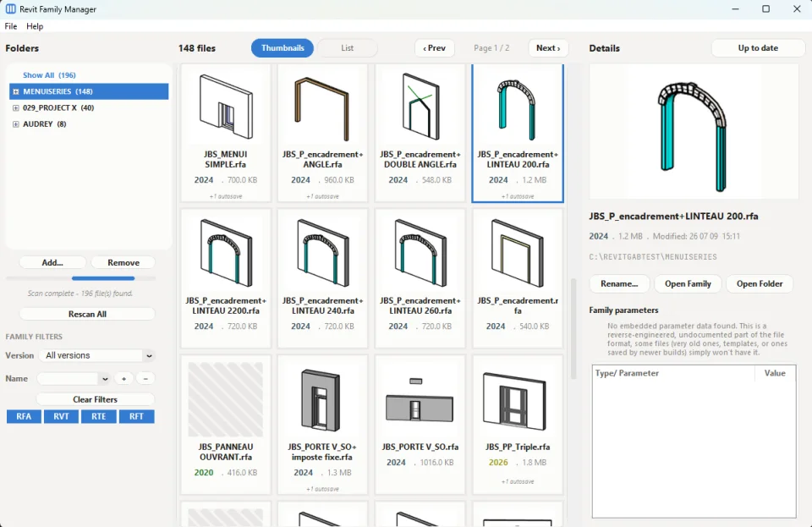This screenshot has width=812, height=527.
Task: Click the Open Family button
Action: coord(688,283)
